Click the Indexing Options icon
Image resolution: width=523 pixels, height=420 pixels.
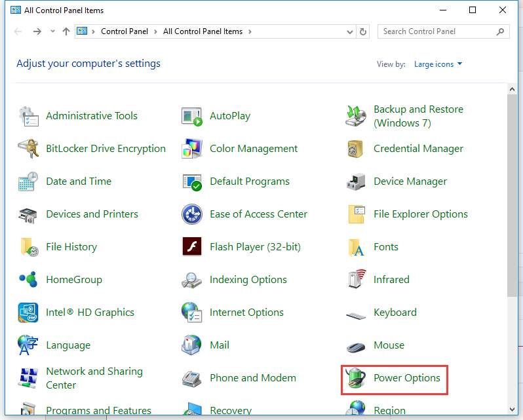tap(192, 280)
